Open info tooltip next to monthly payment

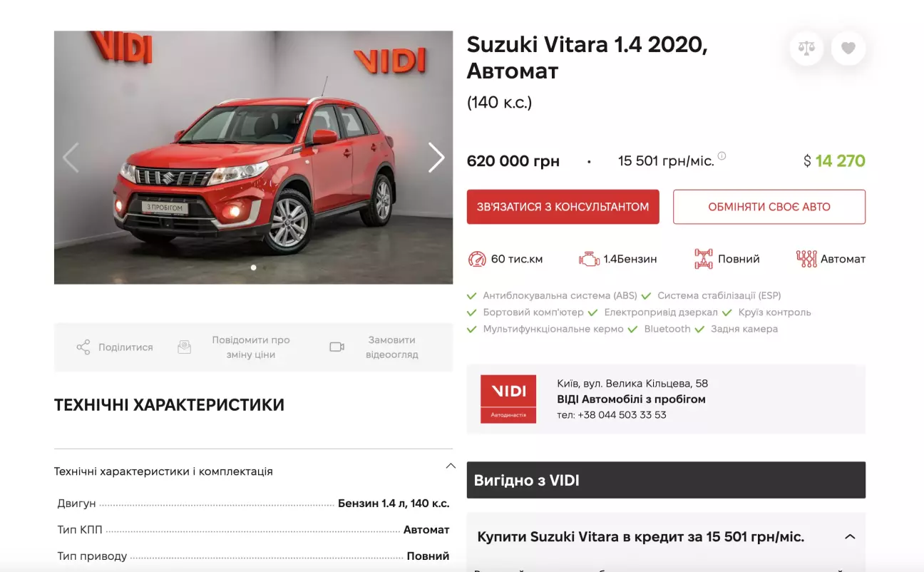(x=722, y=155)
